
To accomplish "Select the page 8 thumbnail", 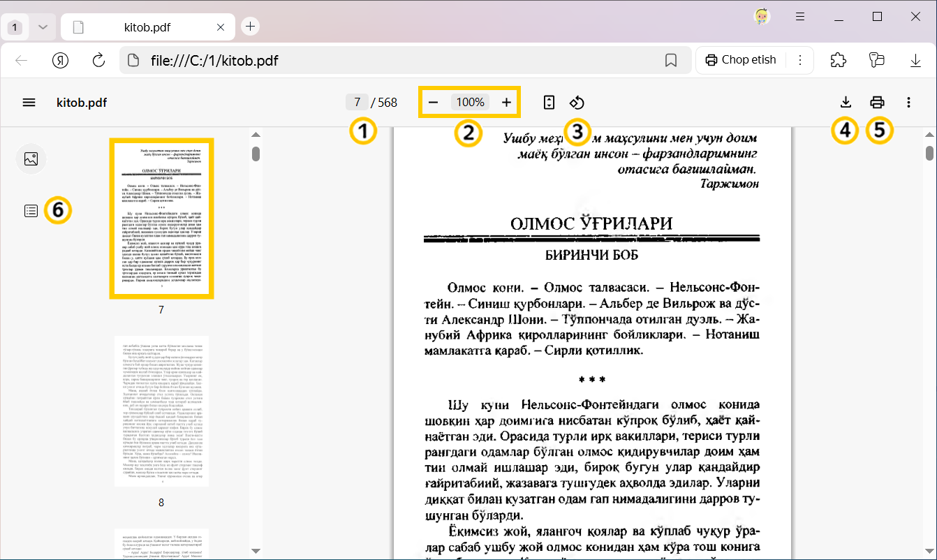I will click(161, 411).
